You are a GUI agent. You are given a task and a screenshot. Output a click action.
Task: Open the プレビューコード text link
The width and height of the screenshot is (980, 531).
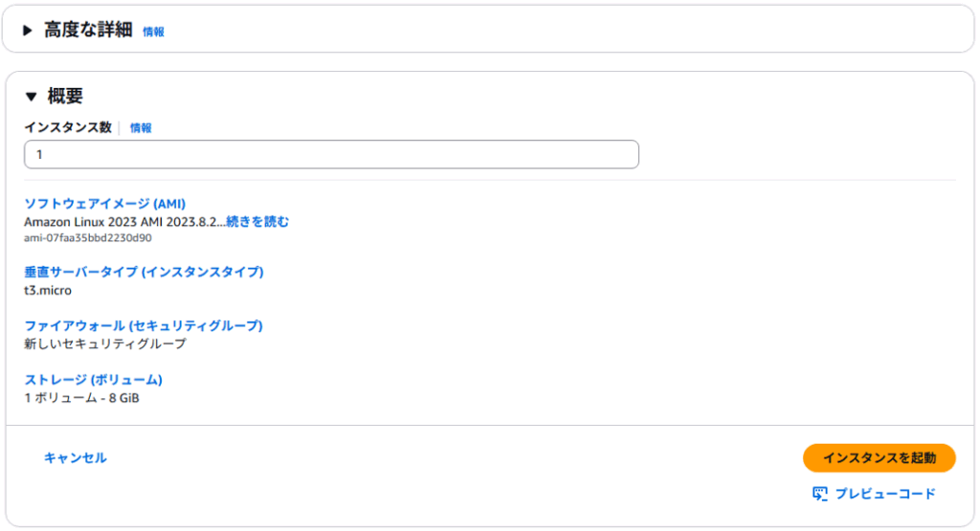point(885,494)
